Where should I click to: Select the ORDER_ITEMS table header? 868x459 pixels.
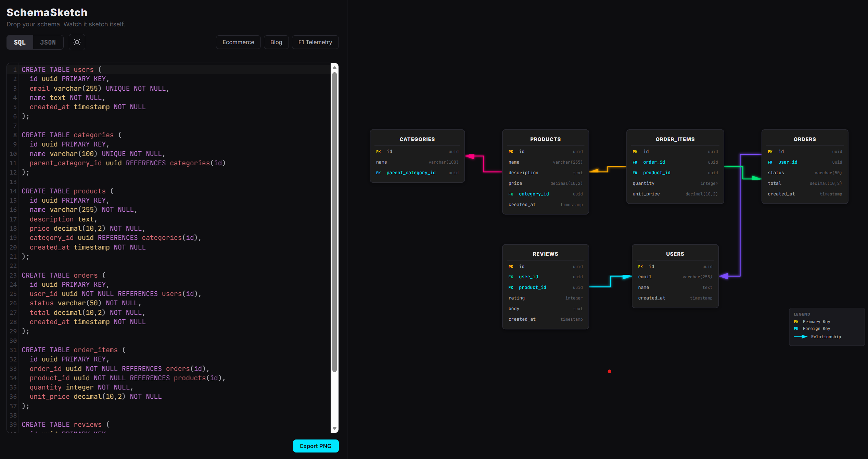pyautogui.click(x=675, y=139)
